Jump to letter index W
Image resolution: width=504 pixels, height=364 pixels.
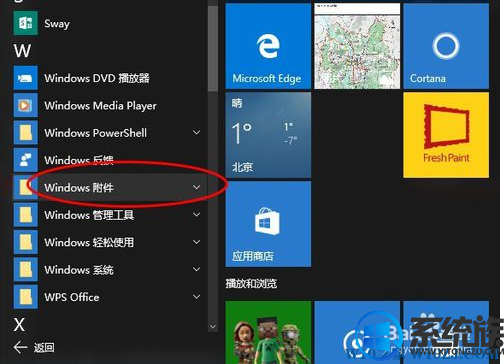click(22, 51)
